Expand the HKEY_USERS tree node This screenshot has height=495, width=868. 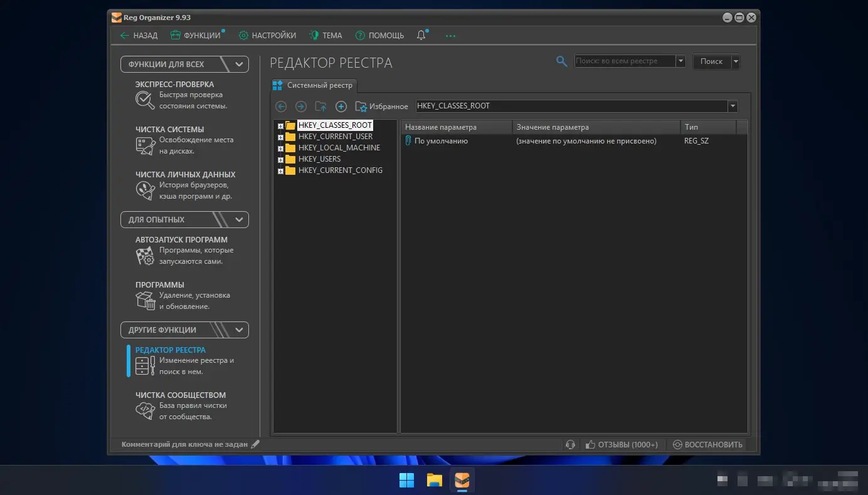click(280, 160)
